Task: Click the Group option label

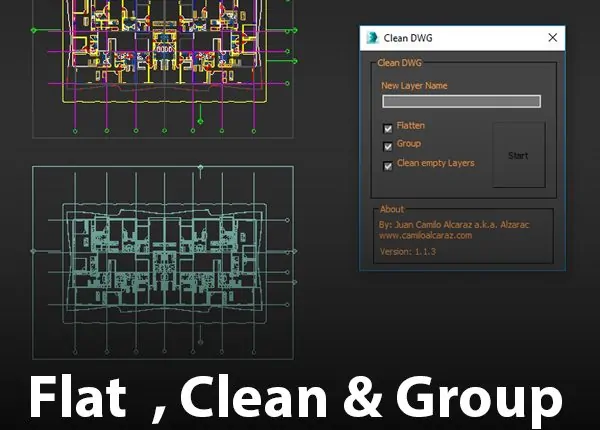Action: [409, 144]
